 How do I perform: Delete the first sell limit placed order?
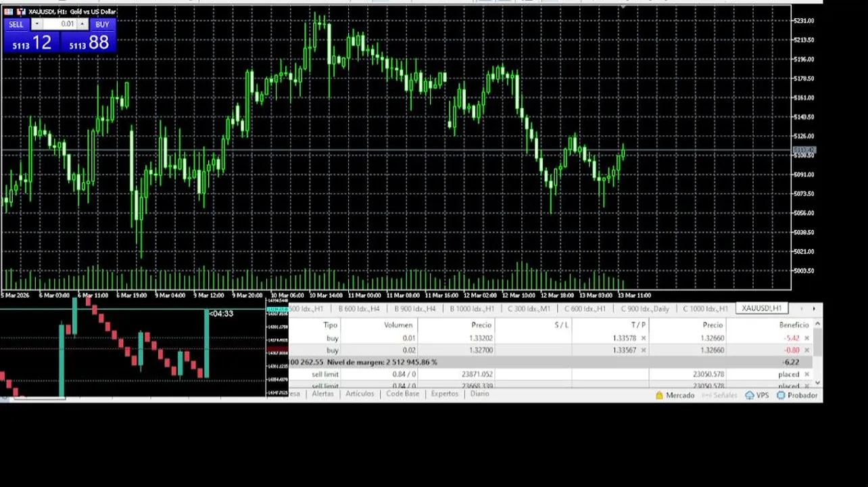point(806,374)
